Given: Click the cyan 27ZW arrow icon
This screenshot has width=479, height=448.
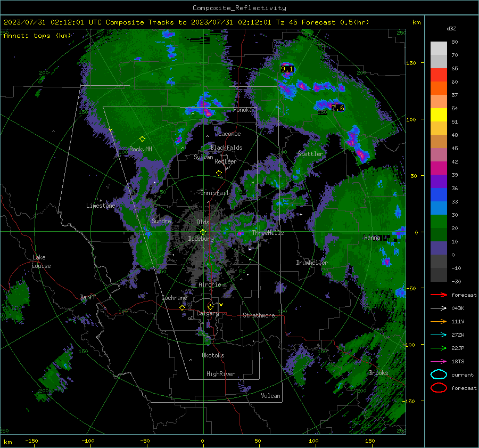Looking at the screenshot, I should pos(439,335).
